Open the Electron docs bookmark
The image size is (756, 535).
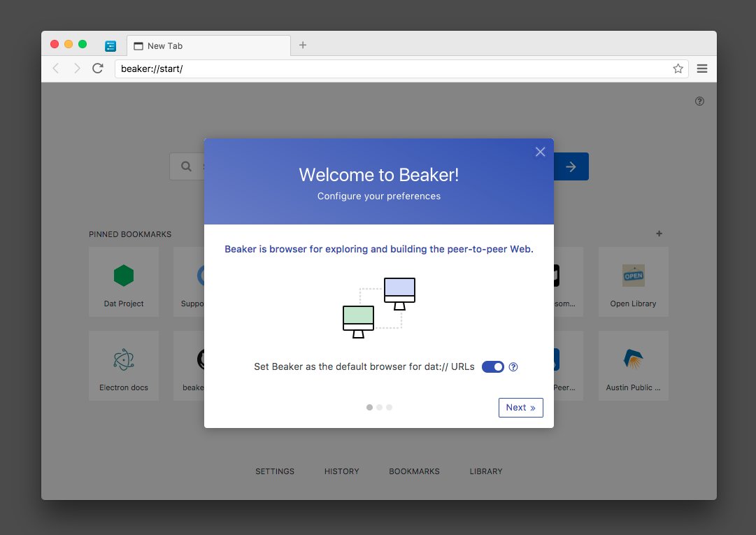click(124, 366)
